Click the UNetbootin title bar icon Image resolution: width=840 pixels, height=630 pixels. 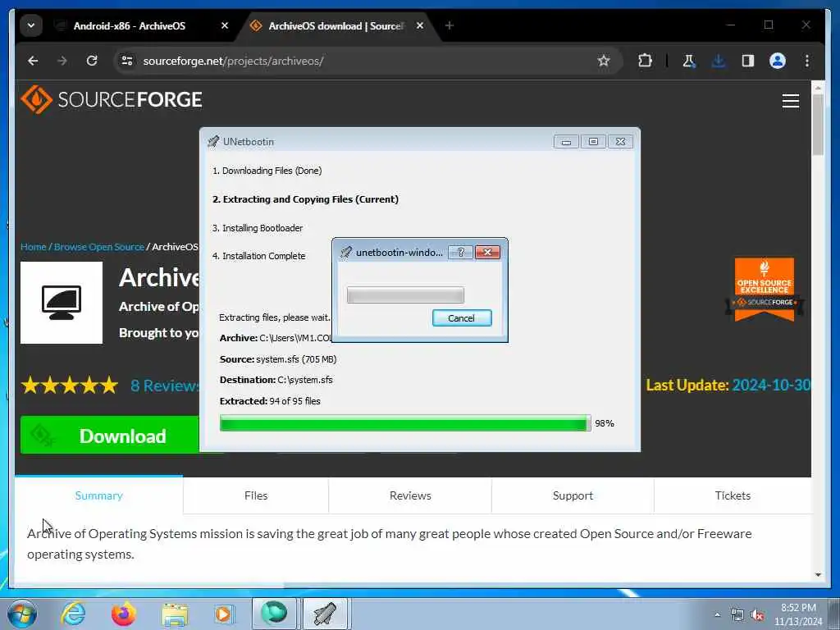[213, 142]
